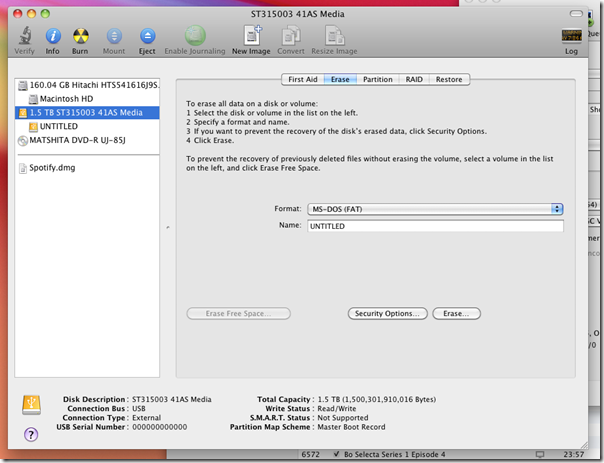Viewport: 604px width, 463px height.
Task: Open the Format dropdown showing MS-DOS (FAT)
Action: [435, 209]
